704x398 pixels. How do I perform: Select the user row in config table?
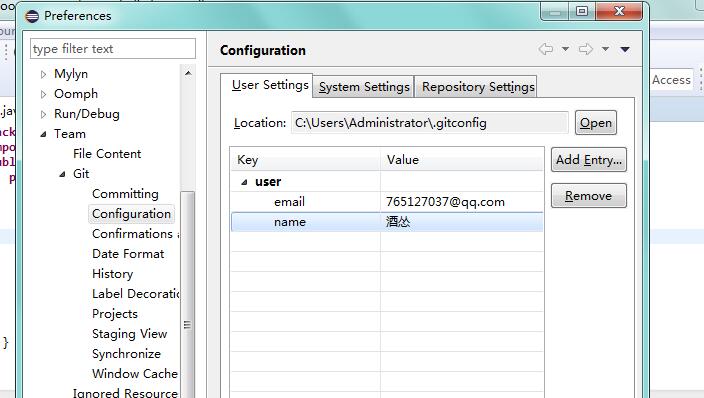pos(387,182)
